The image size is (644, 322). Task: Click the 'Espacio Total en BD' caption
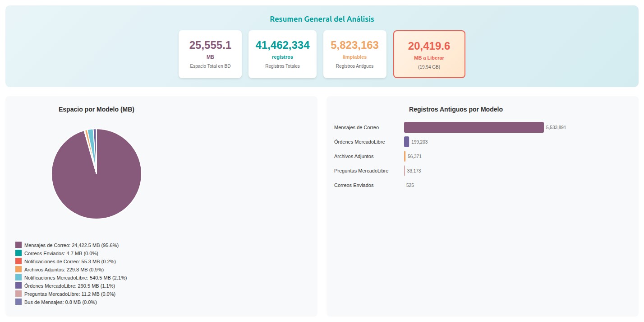tap(210, 66)
